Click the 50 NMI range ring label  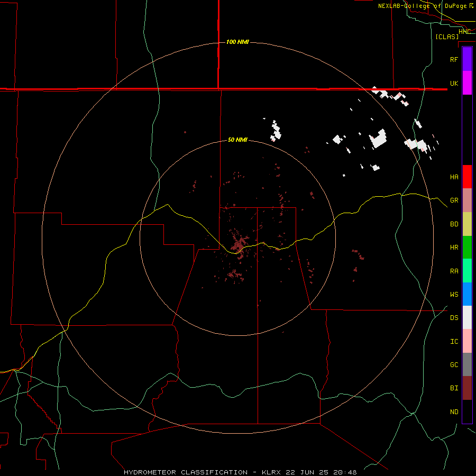pos(237,140)
